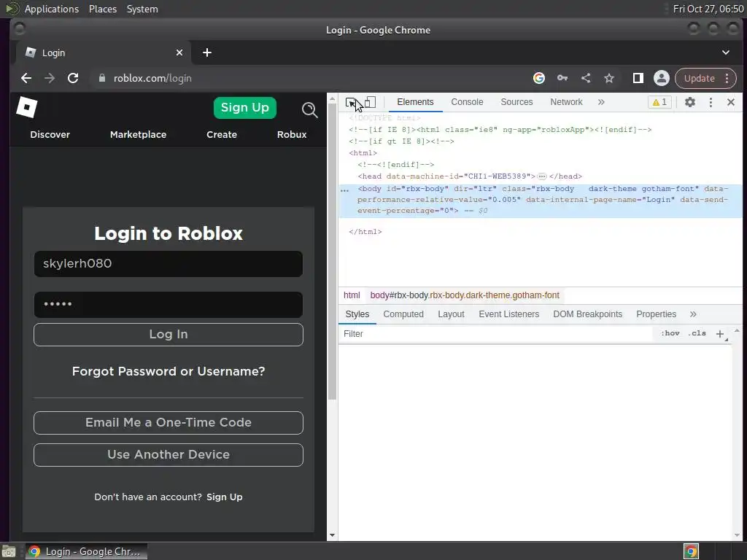
Task: Switch to the Console tab
Action: click(x=467, y=102)
